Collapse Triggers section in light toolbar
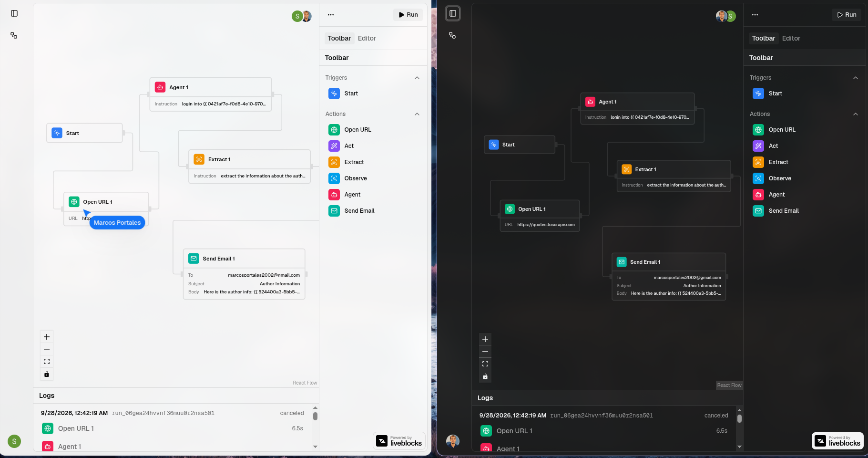Image resolution: width=868 pixels, height=458 pixels. tap(417, 78)
